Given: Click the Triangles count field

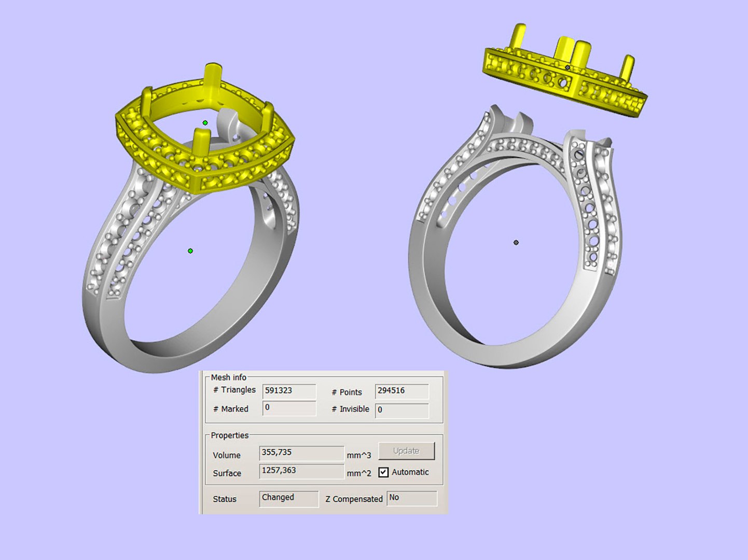Looking at the screenshot, I should [289, 391].
